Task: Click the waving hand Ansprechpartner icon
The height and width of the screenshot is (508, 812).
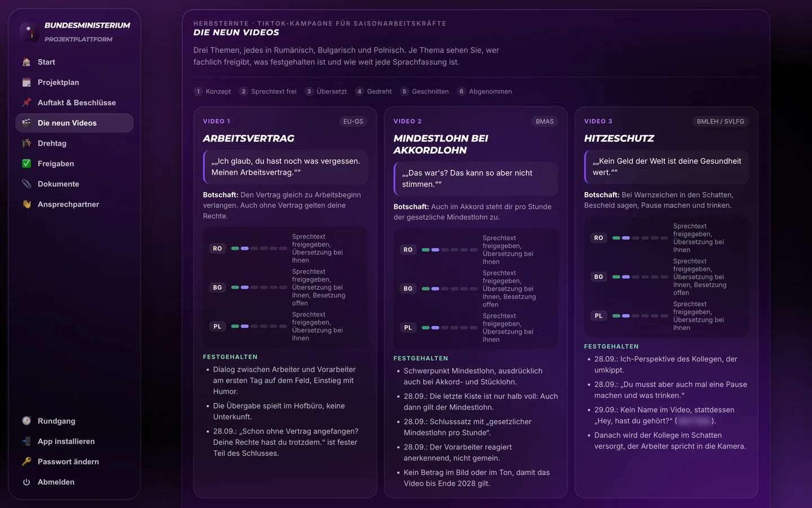Action: [x=27, y=204]
